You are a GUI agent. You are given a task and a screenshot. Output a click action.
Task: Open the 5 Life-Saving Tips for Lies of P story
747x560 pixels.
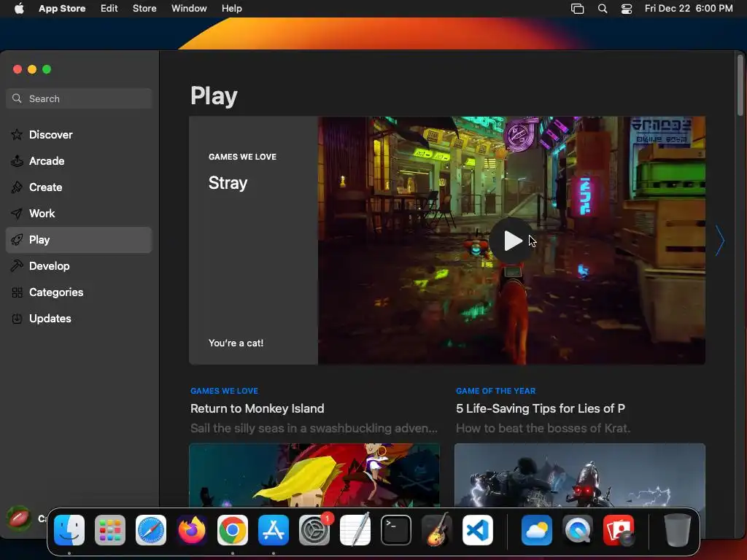pyautogui.click(x=541, y=408)
